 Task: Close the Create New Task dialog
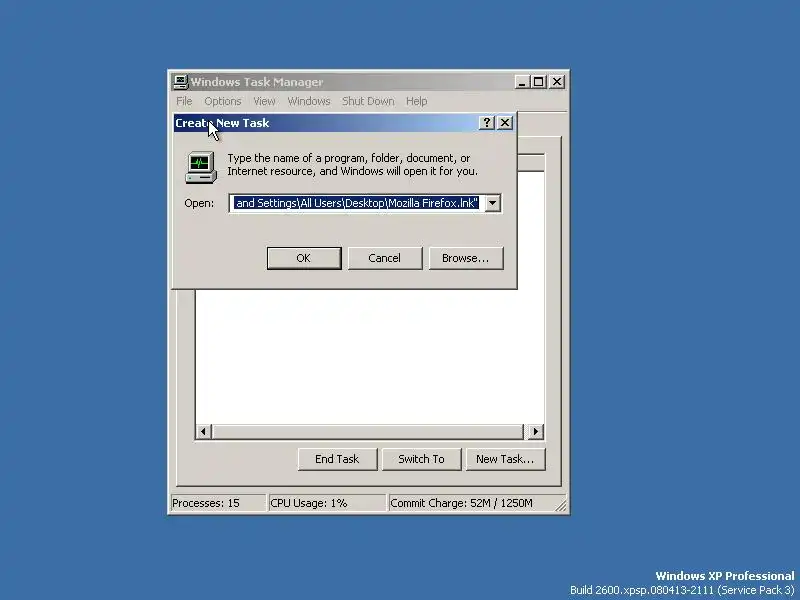[x=505, y=122]
